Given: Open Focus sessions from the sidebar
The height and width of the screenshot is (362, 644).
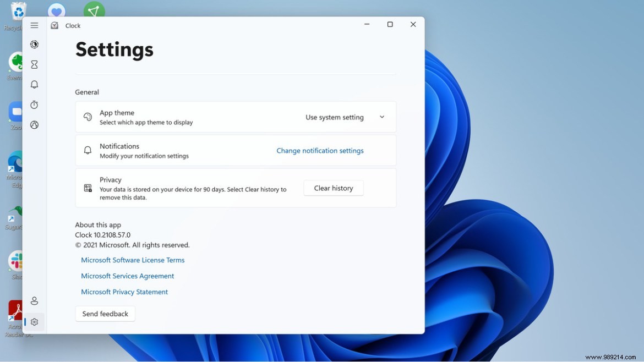Looking at the screenshot, I should (x=34, y=45).
